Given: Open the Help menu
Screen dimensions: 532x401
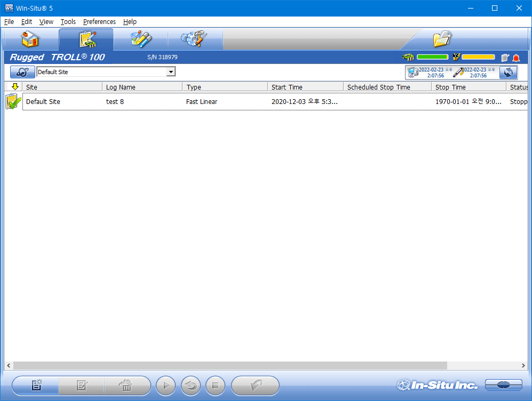Looking at the screenshot, I should [130, 22].
